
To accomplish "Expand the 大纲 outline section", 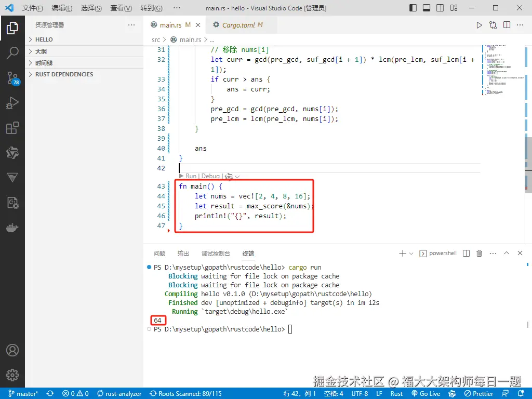I will [84, 51].
